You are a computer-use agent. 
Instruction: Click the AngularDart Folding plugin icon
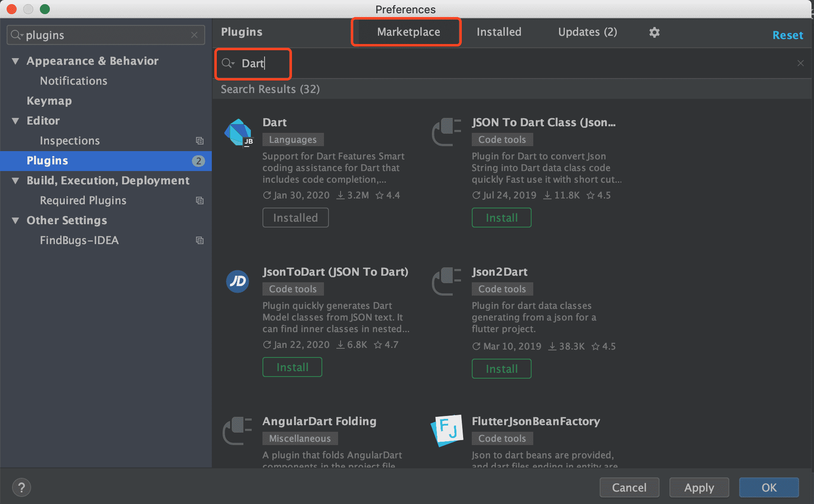click(x=238, y=431)
